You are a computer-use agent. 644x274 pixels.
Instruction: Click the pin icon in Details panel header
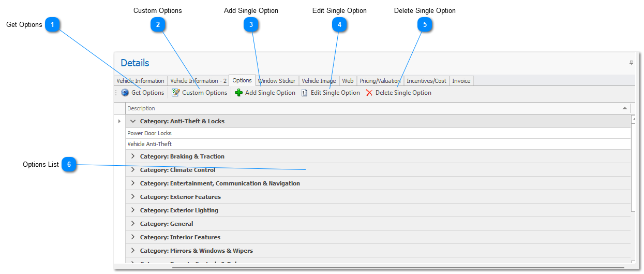pyautogui.click(x=631, y=63)
